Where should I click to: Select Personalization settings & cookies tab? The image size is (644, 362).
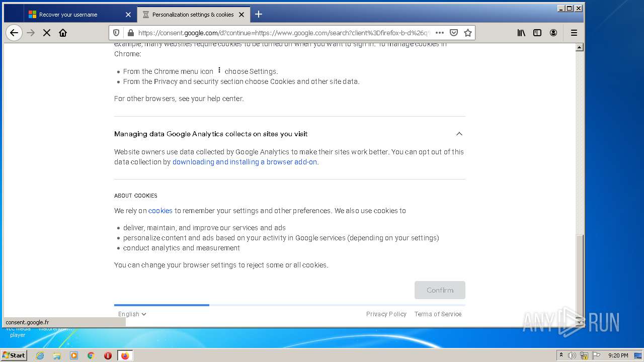point(193,15)
